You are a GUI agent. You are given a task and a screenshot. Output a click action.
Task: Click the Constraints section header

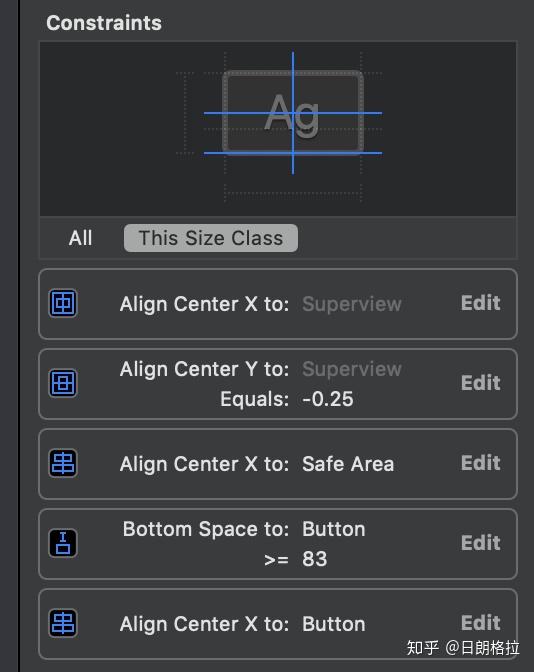pyautogui.click(x=104, y=23)
